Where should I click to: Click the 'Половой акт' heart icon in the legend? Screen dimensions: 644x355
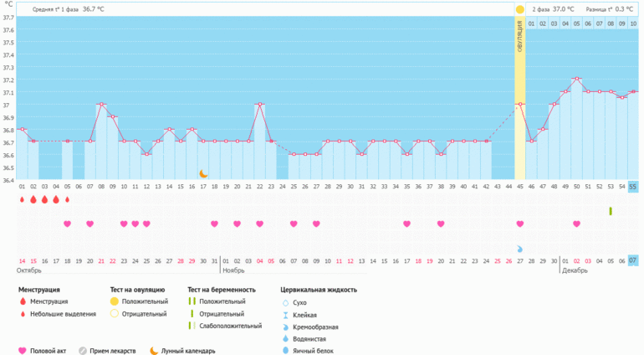[x=22, y=351]
